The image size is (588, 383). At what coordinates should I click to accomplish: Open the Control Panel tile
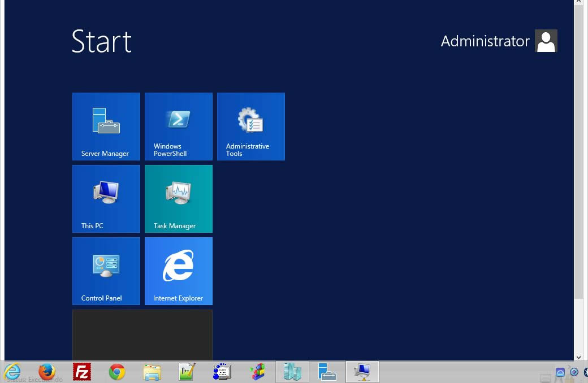[x=106, y=271]
